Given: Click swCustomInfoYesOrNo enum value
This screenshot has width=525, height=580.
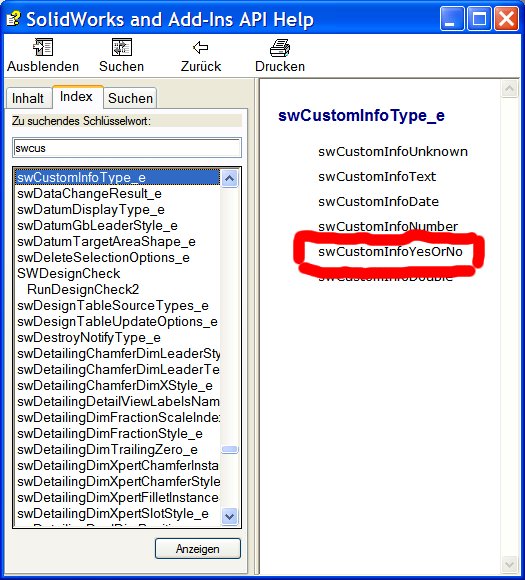Looking at the screenshot, I should (390, 252).
